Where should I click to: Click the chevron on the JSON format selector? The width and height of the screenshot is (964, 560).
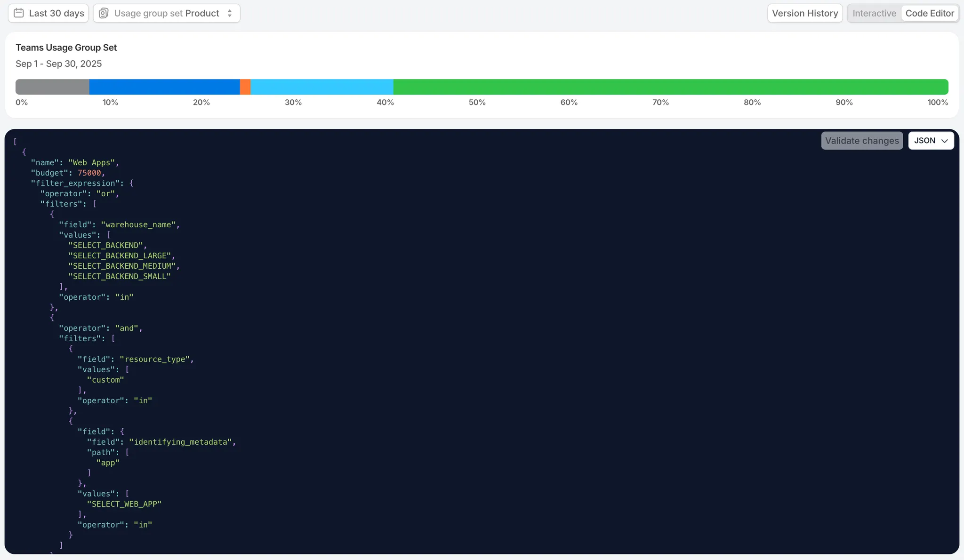pos(944,141)
